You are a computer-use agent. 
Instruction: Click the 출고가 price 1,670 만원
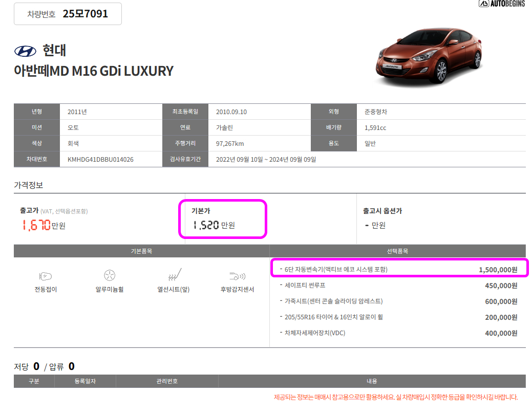(44, 225)
